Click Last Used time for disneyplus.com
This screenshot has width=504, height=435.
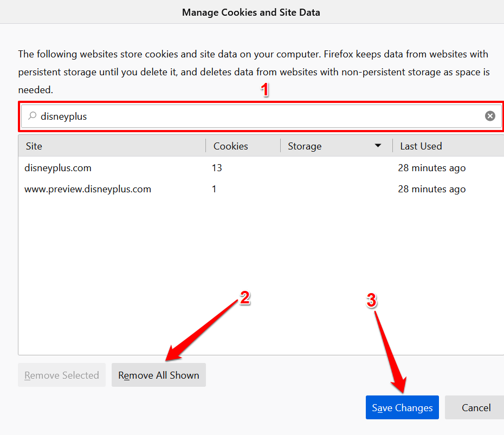[x=431, y=168]
